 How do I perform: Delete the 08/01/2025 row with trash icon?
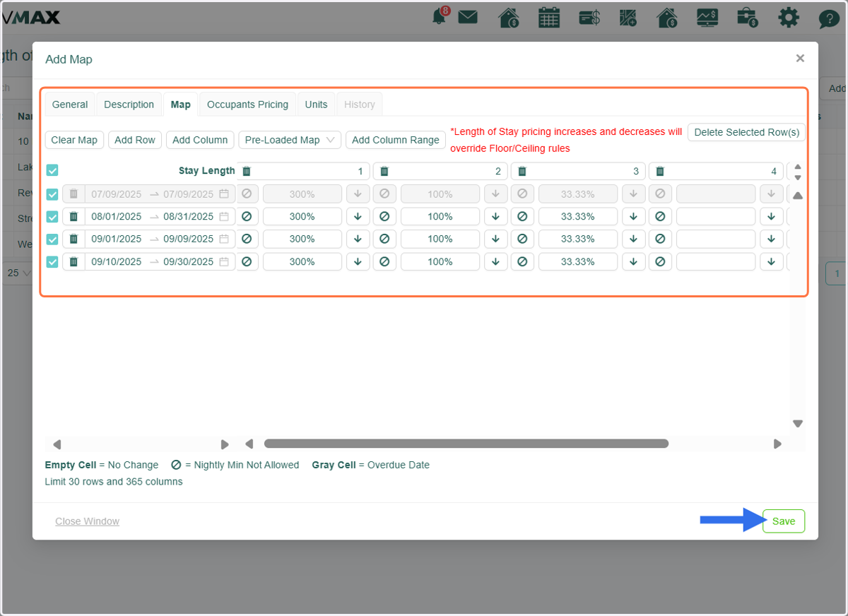(73, 216)
